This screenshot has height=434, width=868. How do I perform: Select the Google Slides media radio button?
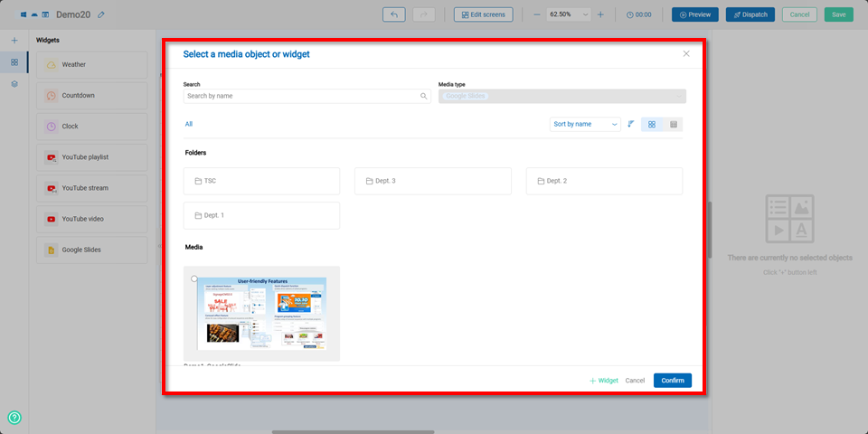[x=194, y=279]
